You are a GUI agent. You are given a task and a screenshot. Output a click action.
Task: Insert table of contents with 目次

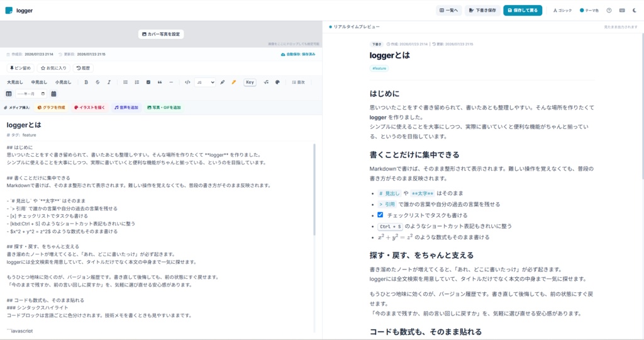(x=299, y=82)
